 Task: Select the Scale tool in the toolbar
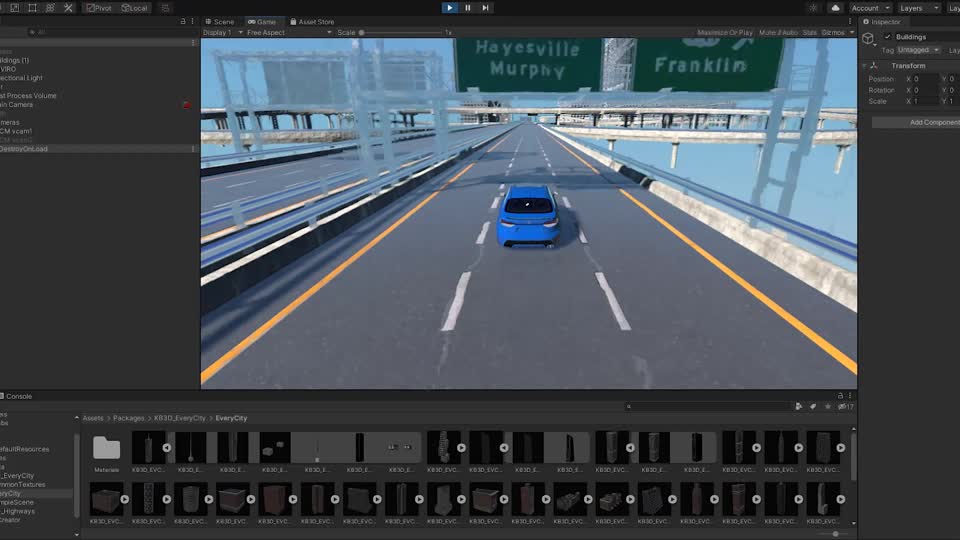click(15, 8)
